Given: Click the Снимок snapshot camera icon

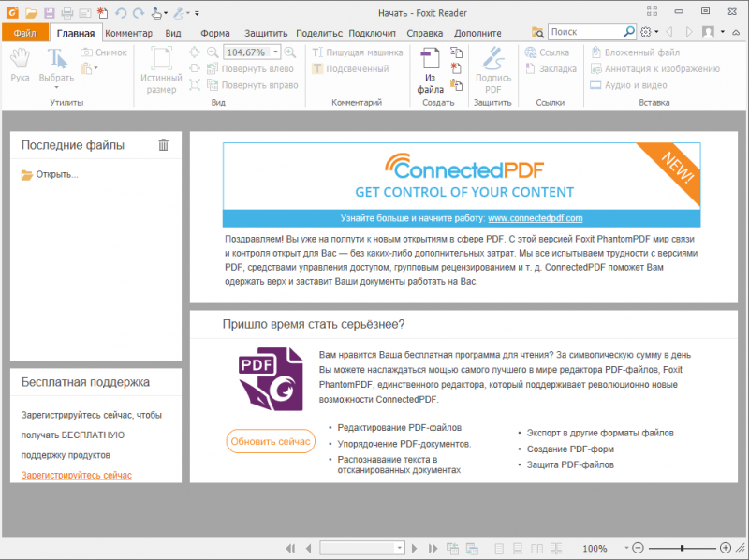Looking at the screenshot, I should point(86,52).
